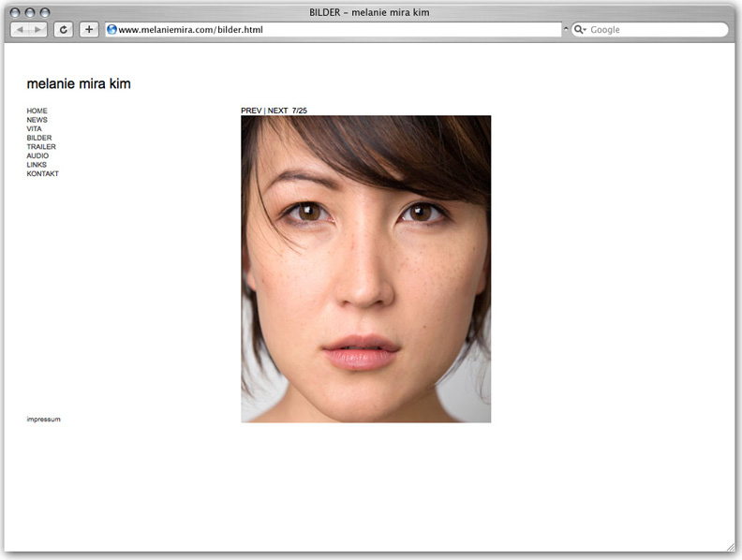Close the browser window with the first titlebar button
742x560 pixels.
pyautogui.click(x=15, y=12)
